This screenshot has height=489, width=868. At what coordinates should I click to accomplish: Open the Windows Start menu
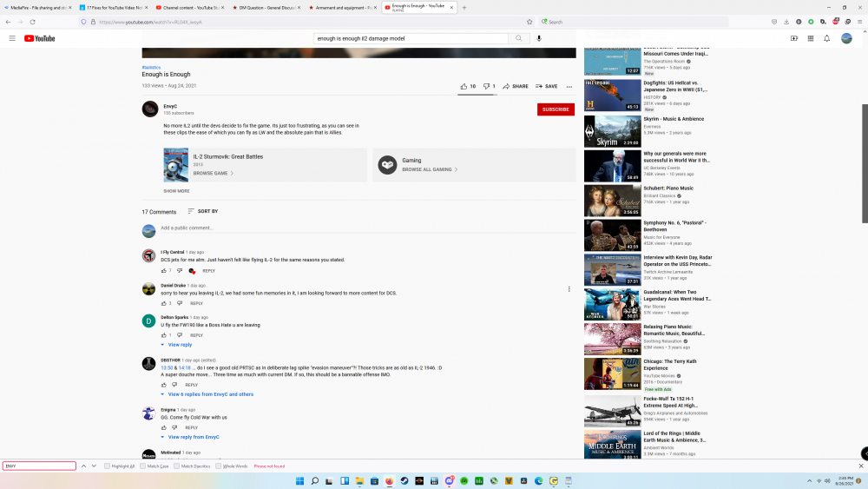tap(299, 480)
